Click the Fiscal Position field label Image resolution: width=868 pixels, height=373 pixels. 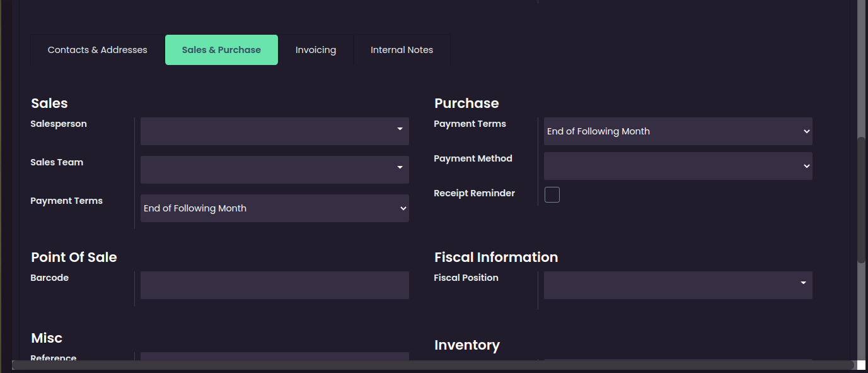point(466,278)
